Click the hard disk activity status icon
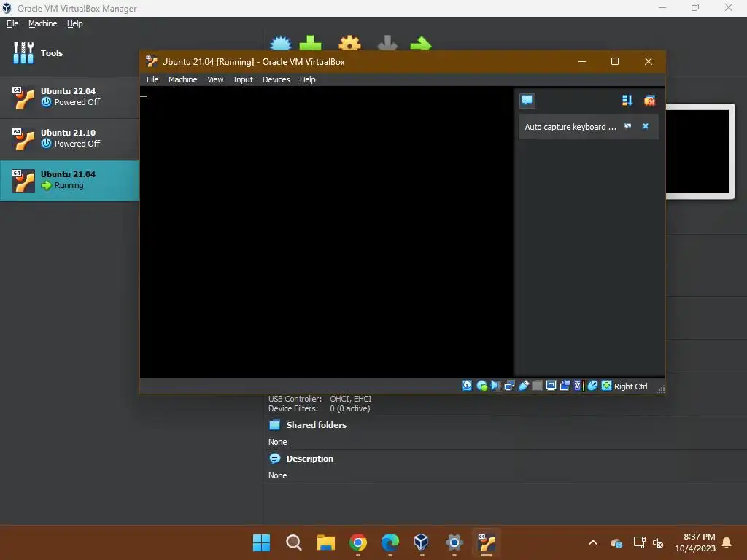The image size is (747, 560). (468, 386)
